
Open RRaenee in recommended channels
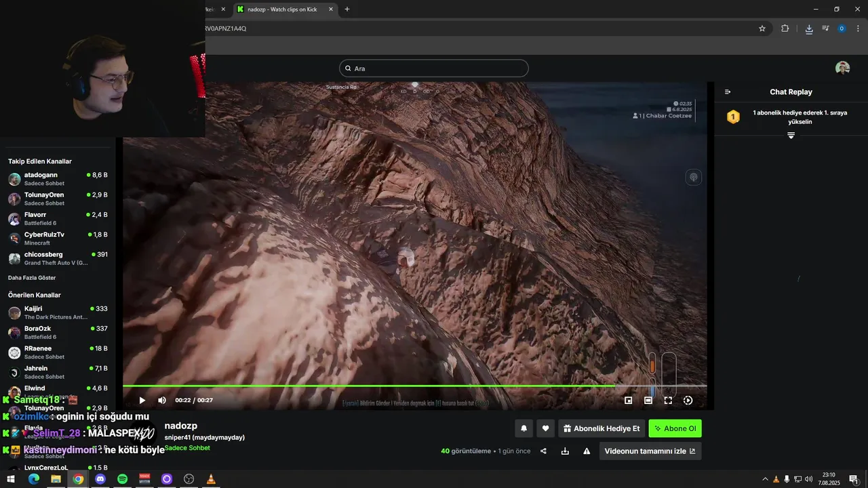point(58,352)
